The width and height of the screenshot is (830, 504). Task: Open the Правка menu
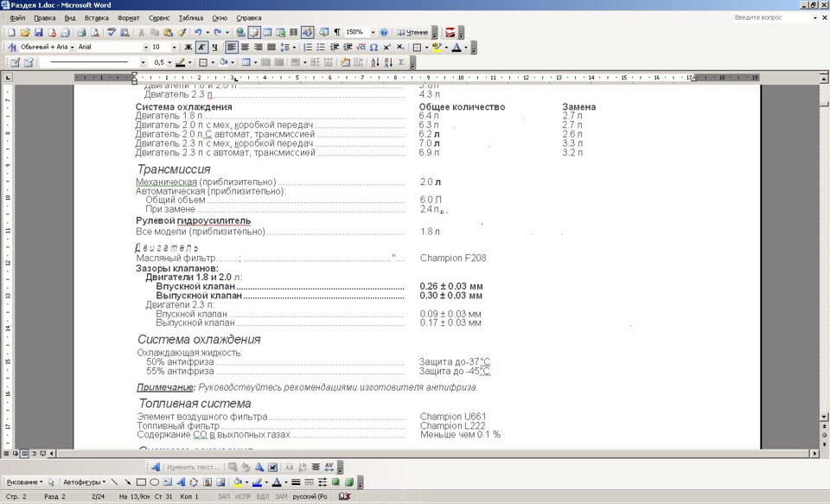tap(44, 18)
